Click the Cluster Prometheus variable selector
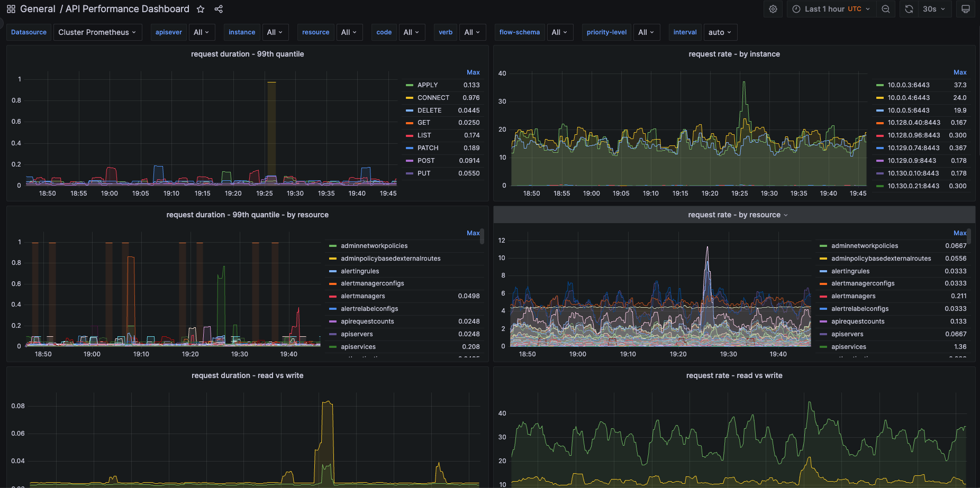 point(97,32)
